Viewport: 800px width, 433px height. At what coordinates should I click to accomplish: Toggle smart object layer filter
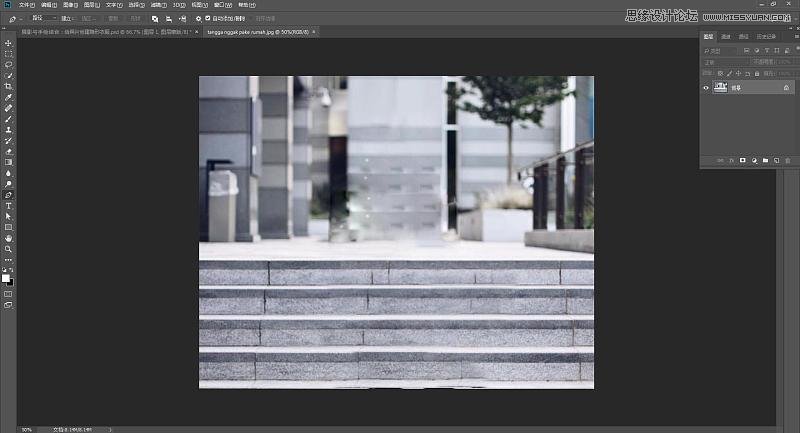point(787,50)
